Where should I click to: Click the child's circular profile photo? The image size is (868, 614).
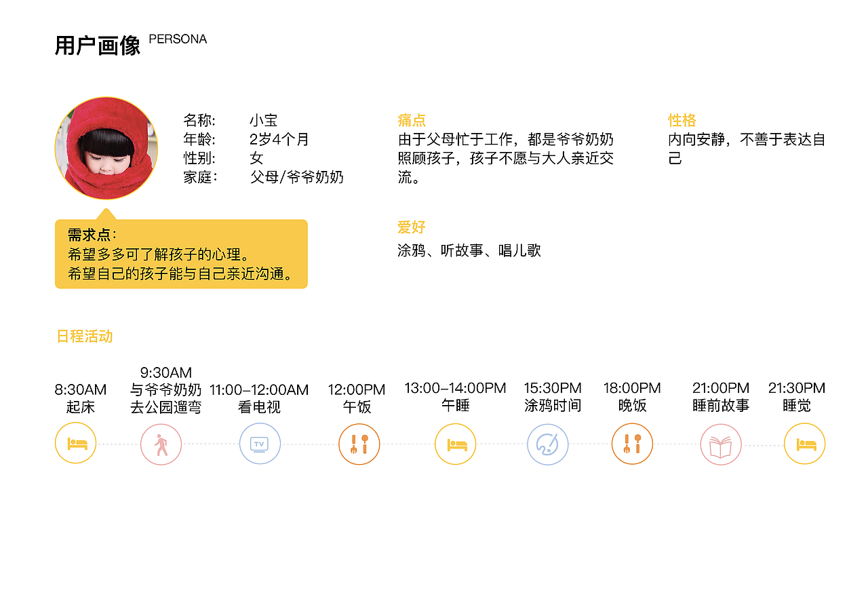(106, 147)
